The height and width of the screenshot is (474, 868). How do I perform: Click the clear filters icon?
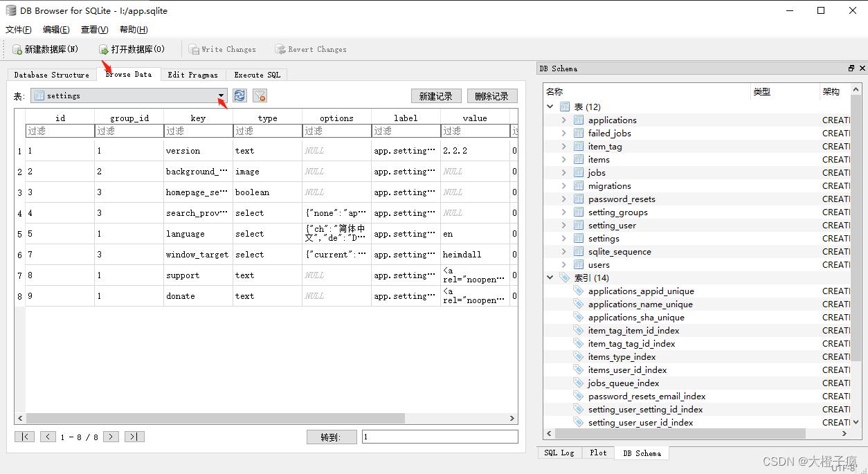pyautogui.click(x=260, y=96)
